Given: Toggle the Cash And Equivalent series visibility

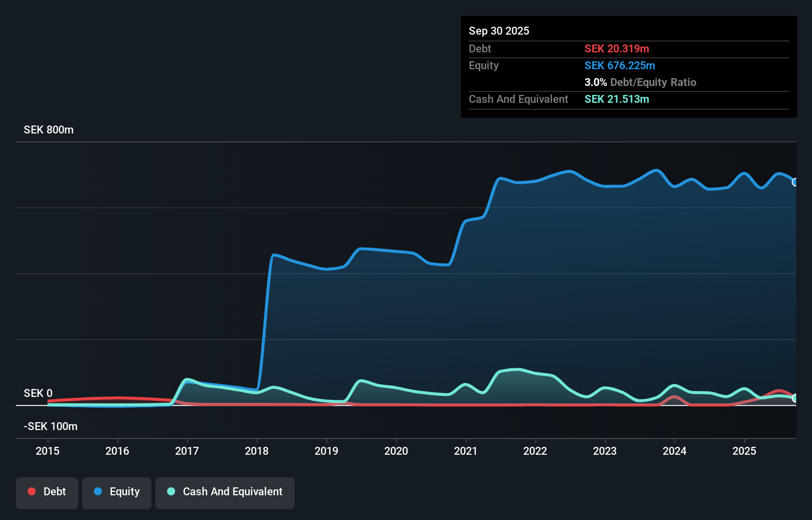Looking at the screenshot, I should (225, 492).
